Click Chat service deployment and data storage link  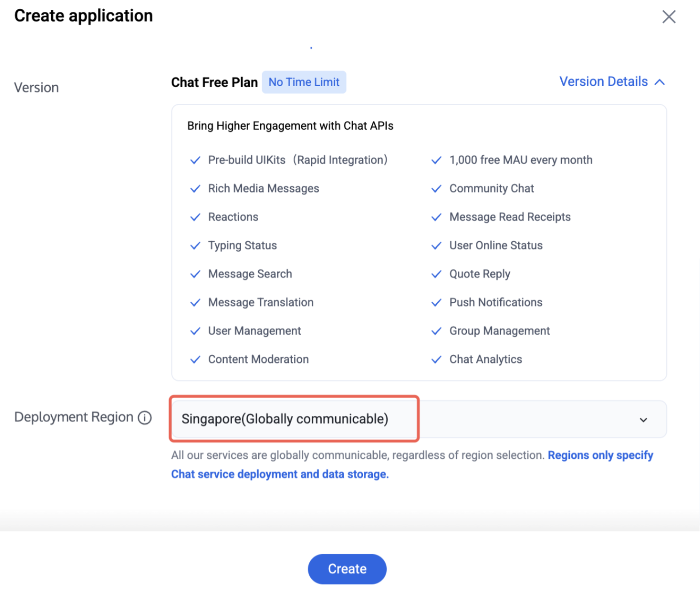coord(280,474)
